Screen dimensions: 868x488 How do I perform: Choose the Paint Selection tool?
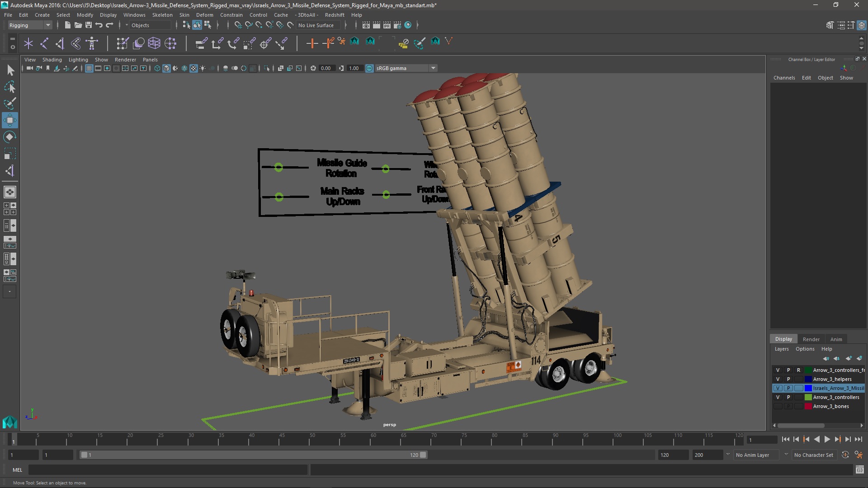click(10, 103)
